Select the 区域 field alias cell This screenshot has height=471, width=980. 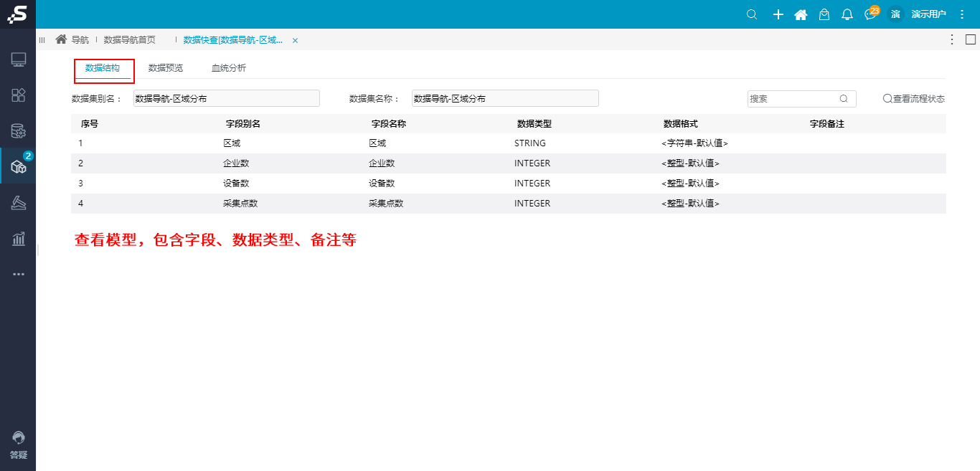point(232,143)
